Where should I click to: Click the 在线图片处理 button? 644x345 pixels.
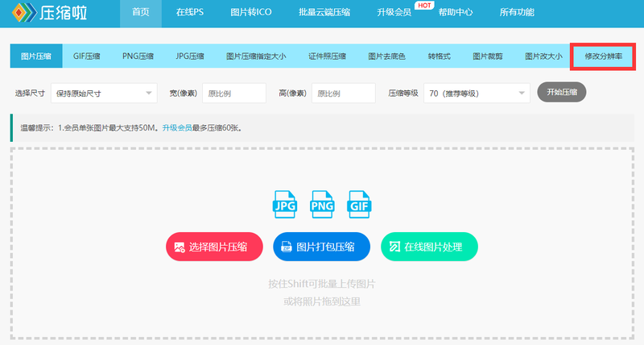pyautogui.click(x=429, y=247)
